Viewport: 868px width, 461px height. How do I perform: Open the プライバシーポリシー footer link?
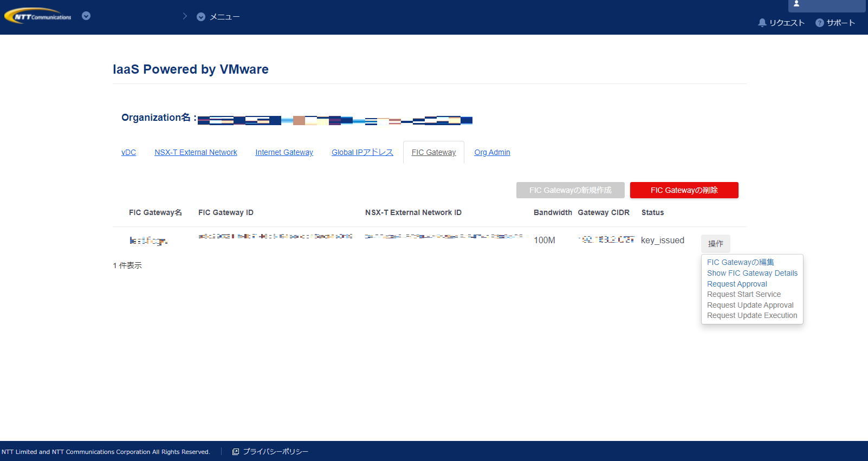pos(275,452)
